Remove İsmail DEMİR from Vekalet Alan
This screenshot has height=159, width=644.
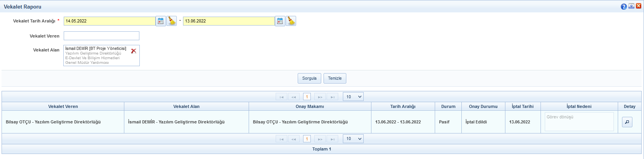click(x=134, y=51)
